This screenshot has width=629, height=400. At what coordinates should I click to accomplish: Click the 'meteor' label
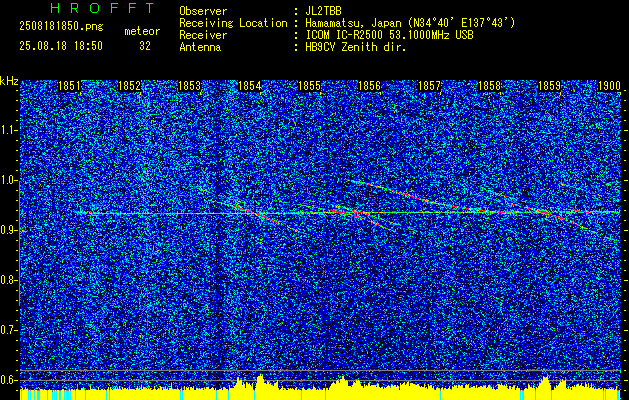pyautogui.click(x=142, y=31)
